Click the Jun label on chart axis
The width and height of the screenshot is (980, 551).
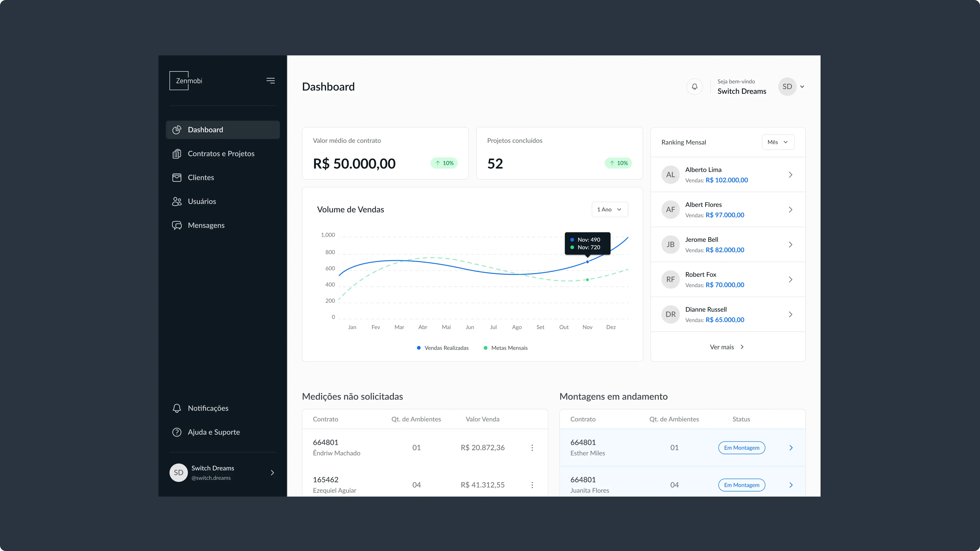pos(470,327)
